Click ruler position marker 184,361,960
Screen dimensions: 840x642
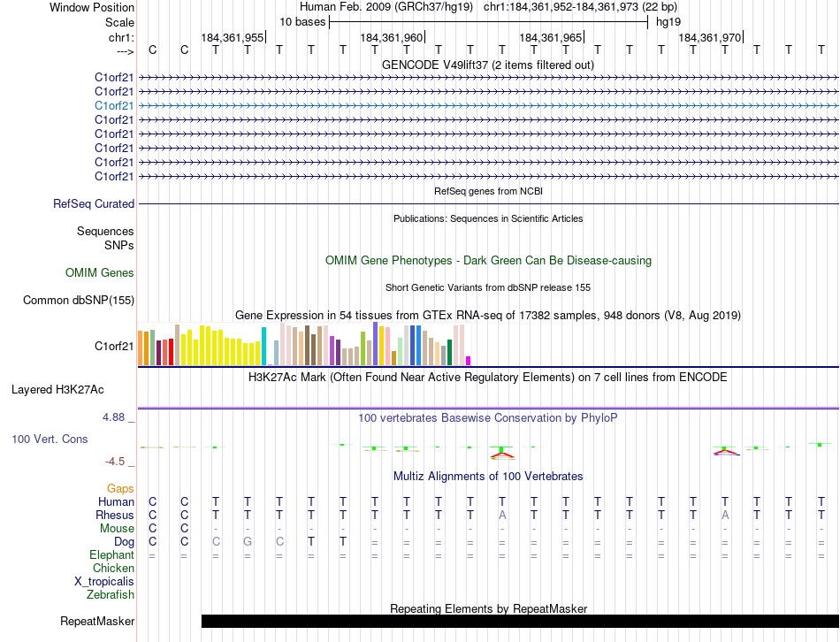392,37
